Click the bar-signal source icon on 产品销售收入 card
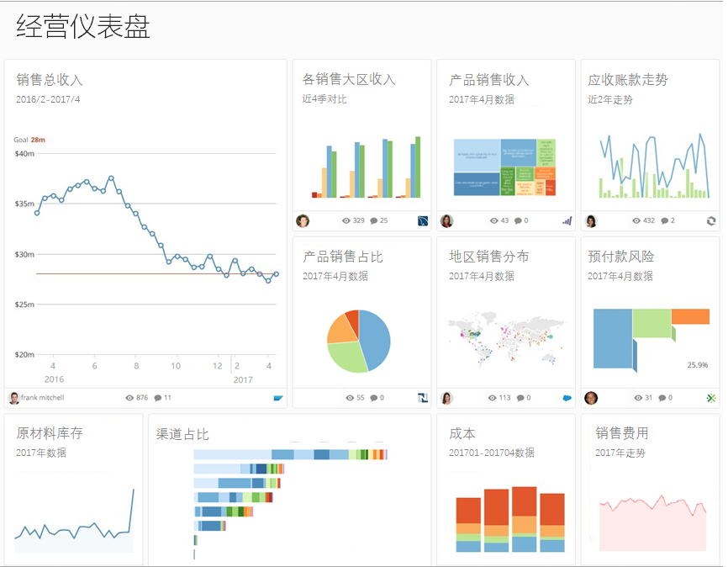 click(567, 221)
